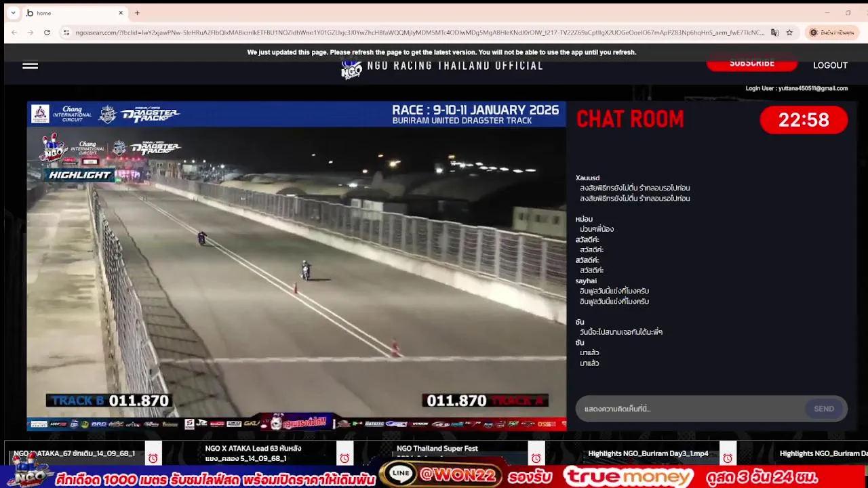Open the 'NGO_ATAKA_67' video item
The width and height of the screenshot is (868, 488).
tap(74, 453)
